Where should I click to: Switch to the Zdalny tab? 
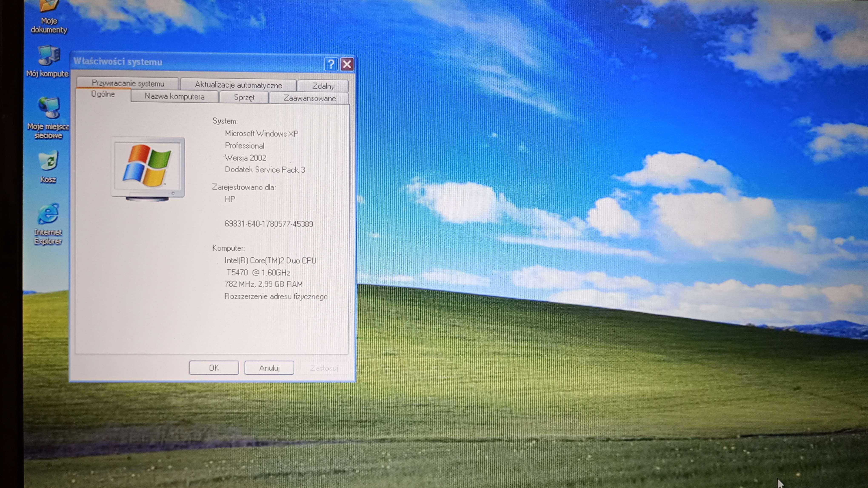(x=323, y=86)
